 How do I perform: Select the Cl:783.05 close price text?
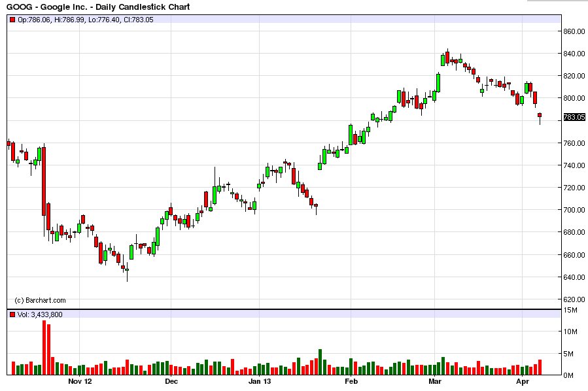click(139, 20)
